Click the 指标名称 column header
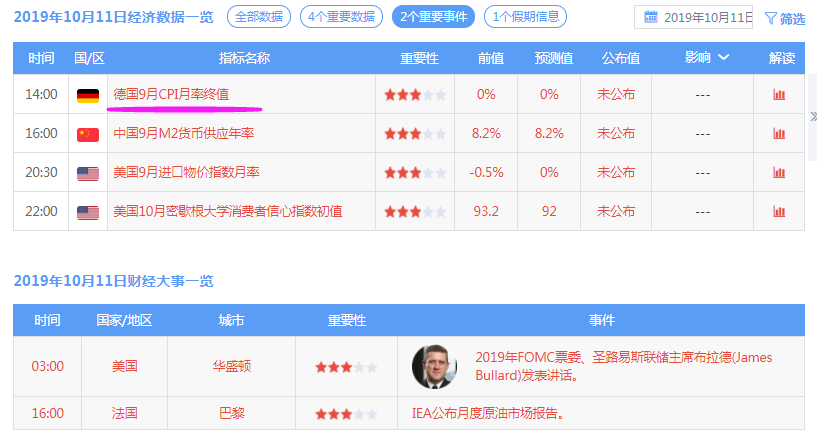 coord(244,58)
